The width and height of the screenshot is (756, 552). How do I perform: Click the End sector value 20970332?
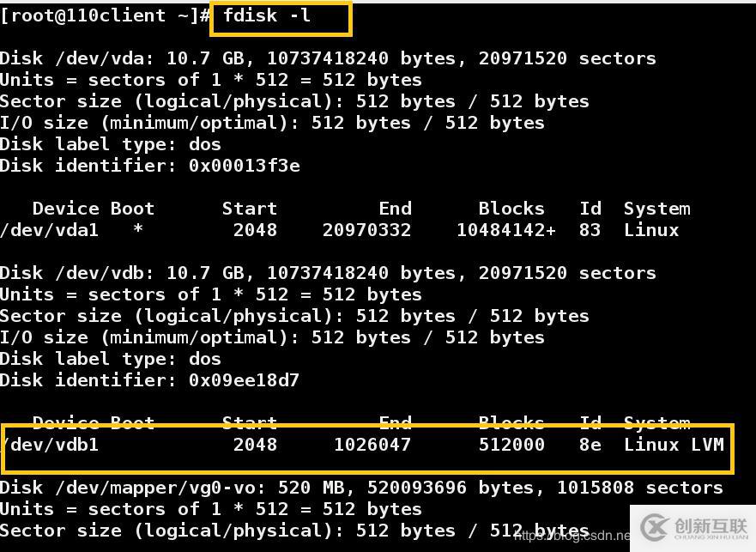[x=366, y=230]
